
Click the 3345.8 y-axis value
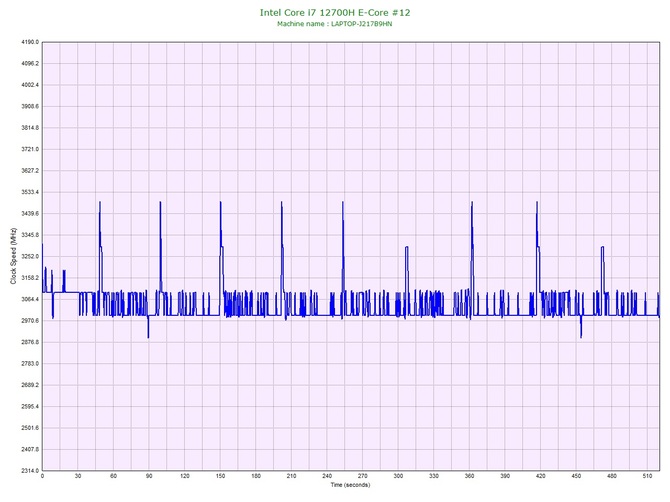pos(30,235)
